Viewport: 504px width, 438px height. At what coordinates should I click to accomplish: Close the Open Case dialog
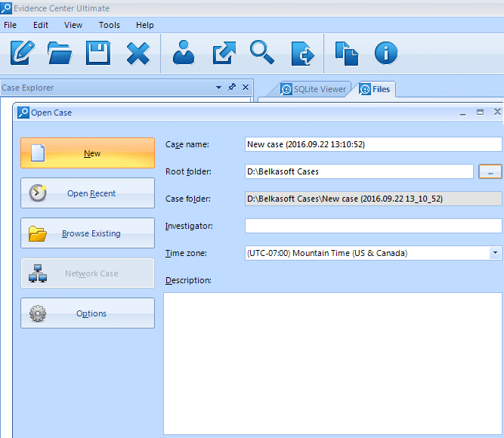(x=497, y=112)
